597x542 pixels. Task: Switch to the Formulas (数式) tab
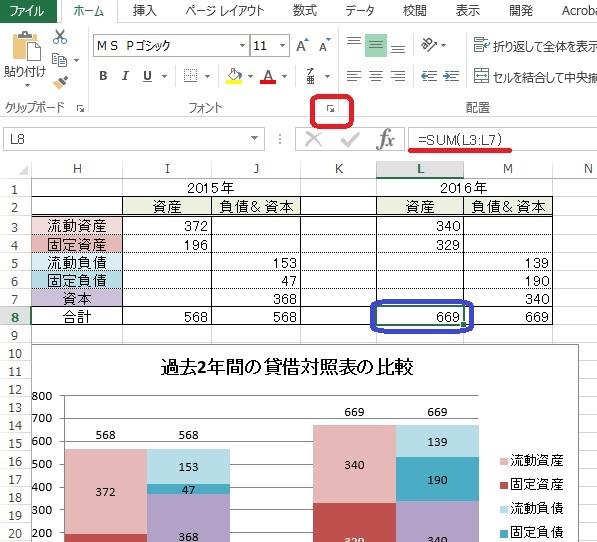click(x=305, y=11)
